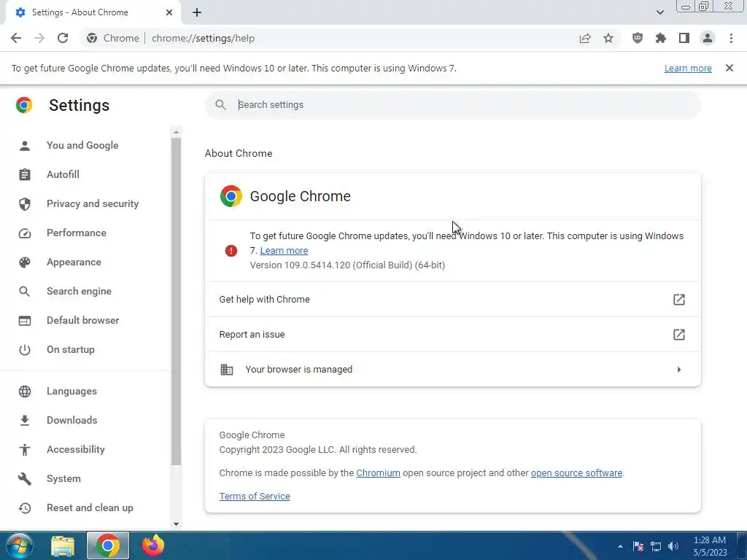This screenshot has height=560, width=747.
Task: Open a new tab with plus button
Action: [197, 12]
